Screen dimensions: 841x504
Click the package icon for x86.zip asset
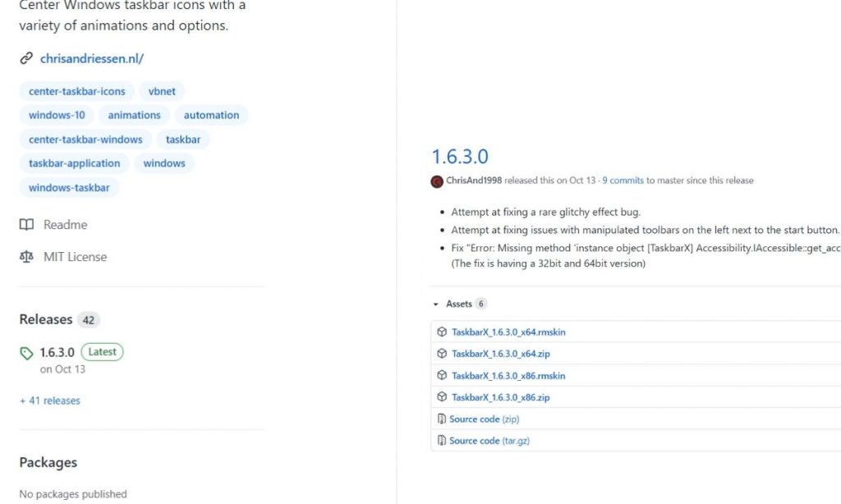pos(442,397)
